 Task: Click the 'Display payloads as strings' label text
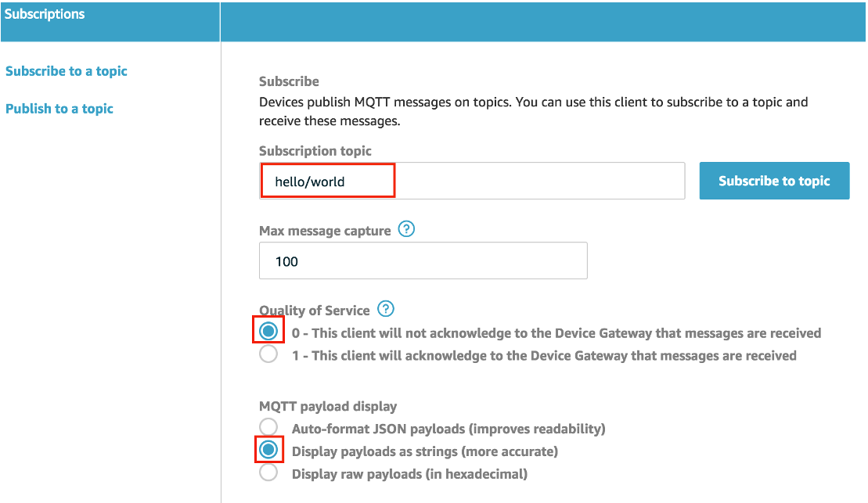[x=424, y=451]
